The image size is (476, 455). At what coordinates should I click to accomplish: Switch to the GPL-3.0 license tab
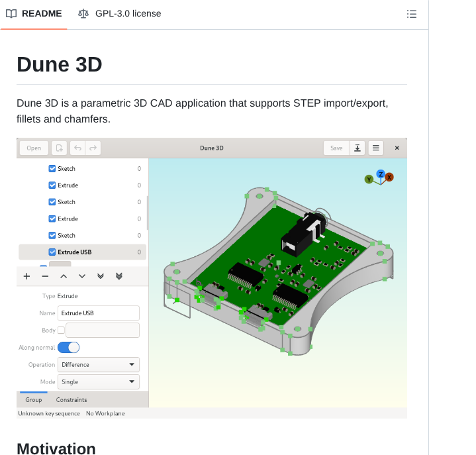120,14
